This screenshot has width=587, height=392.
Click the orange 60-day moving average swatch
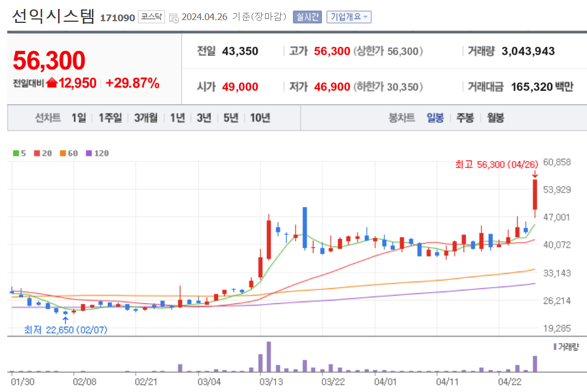pyautogui.click(x=62, y=153)
